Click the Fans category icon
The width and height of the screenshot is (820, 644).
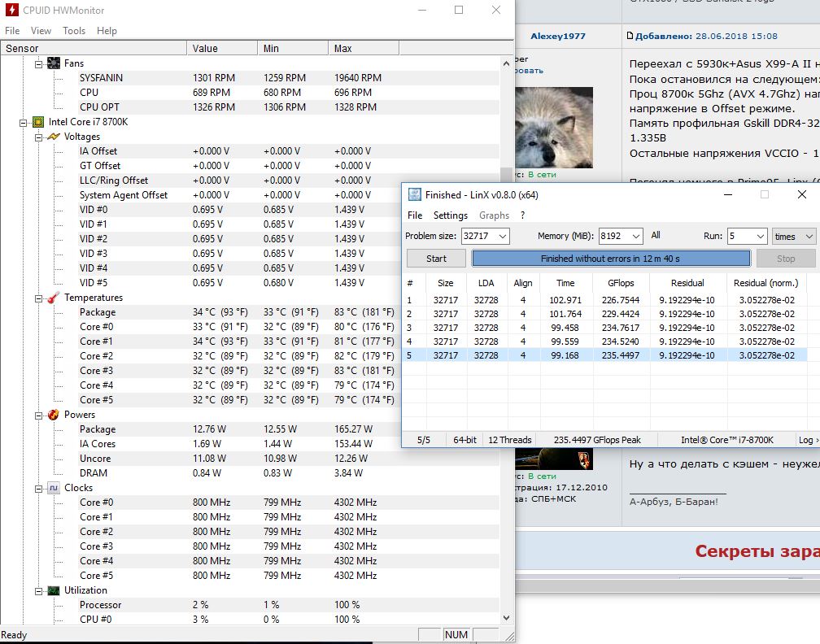coord(54,63)
